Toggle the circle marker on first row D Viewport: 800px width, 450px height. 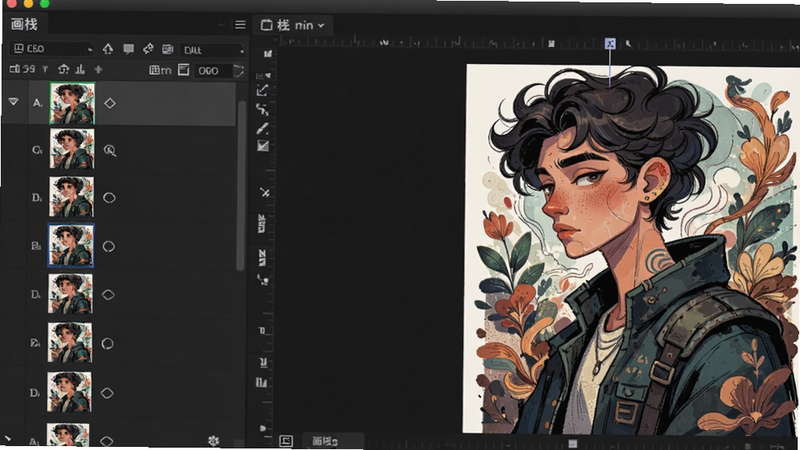pos(109,198)
